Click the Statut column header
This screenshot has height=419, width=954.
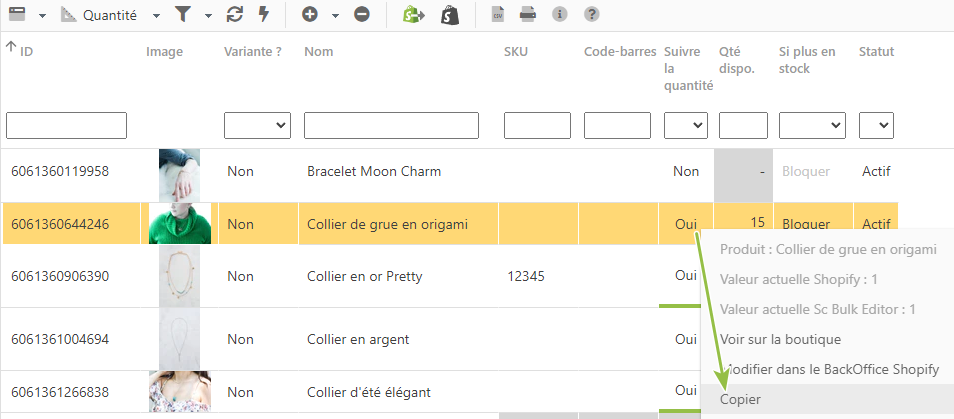click(877, 52)
